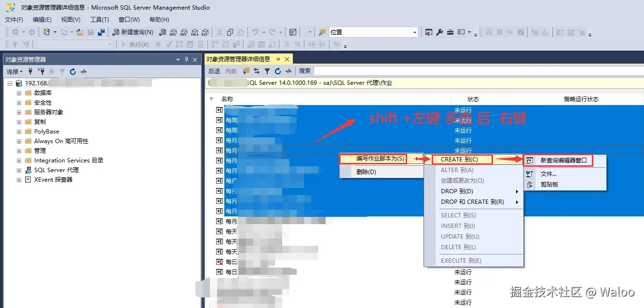Select the Always On 高可用性 folder
The width and height of the screenshot is (644, 308).
[x=61, y=141]
